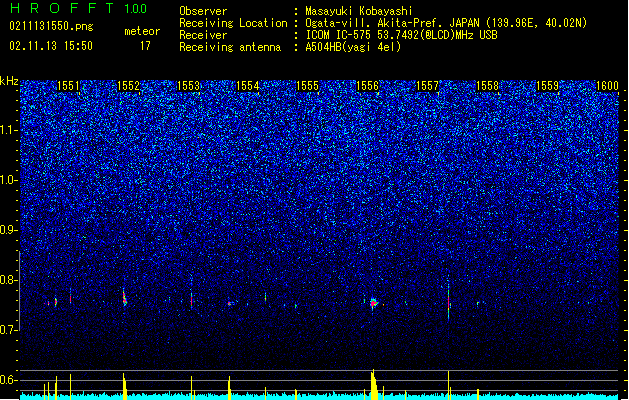The width and height of the screenshot is (629, 400).
Task: Click the 1.0 kHz frequency axis label
Action: [x=9, y=180]
